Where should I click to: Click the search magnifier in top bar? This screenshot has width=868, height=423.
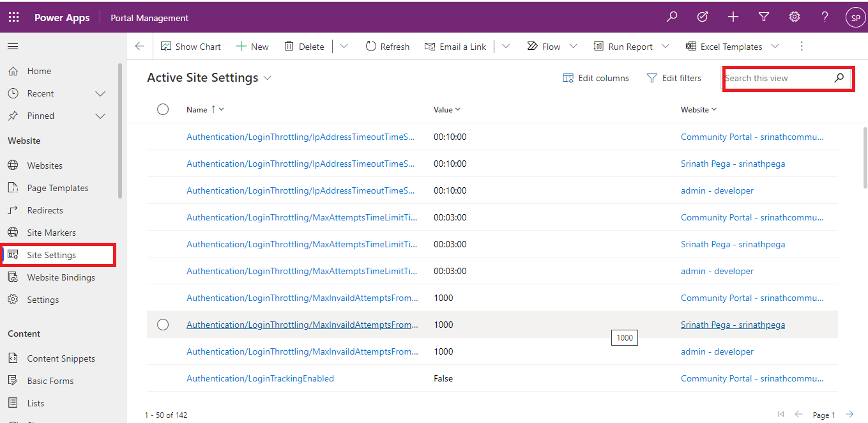pos(672,17)
